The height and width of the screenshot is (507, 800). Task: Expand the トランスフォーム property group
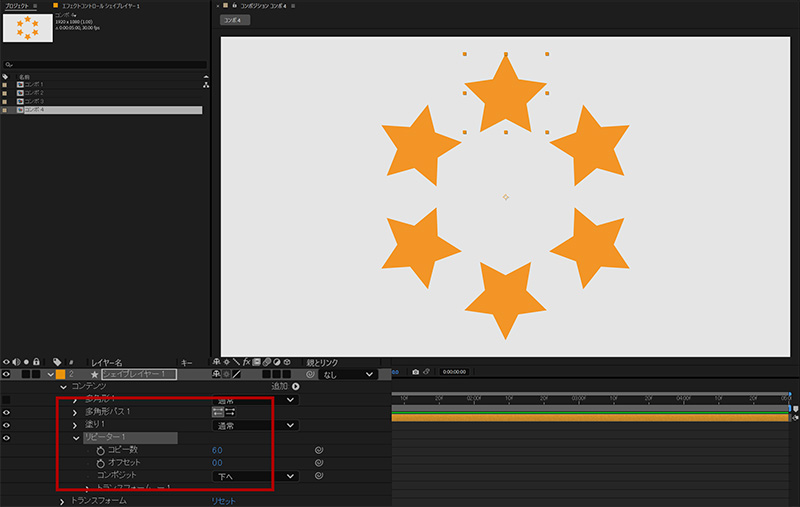[63, 500]
